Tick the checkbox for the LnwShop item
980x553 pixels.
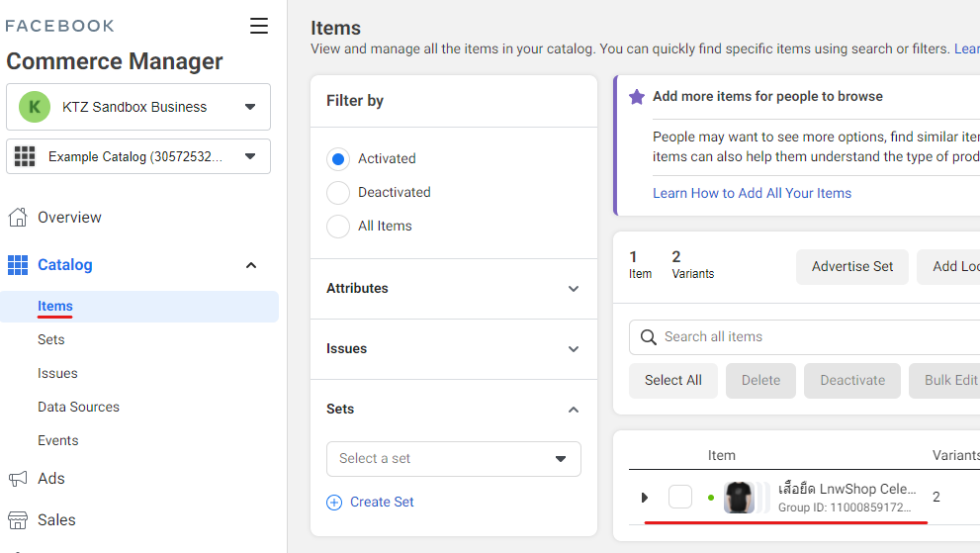(x=680, y=498)
